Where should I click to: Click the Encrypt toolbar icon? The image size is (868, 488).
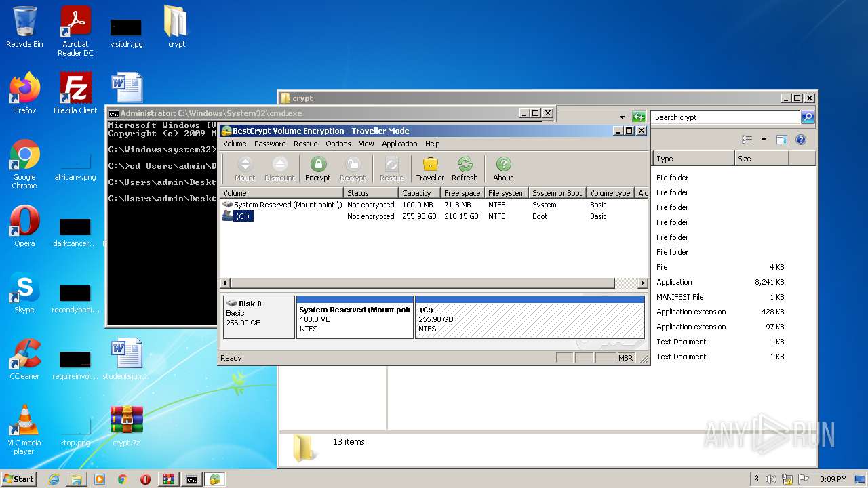tap(317, 169)
